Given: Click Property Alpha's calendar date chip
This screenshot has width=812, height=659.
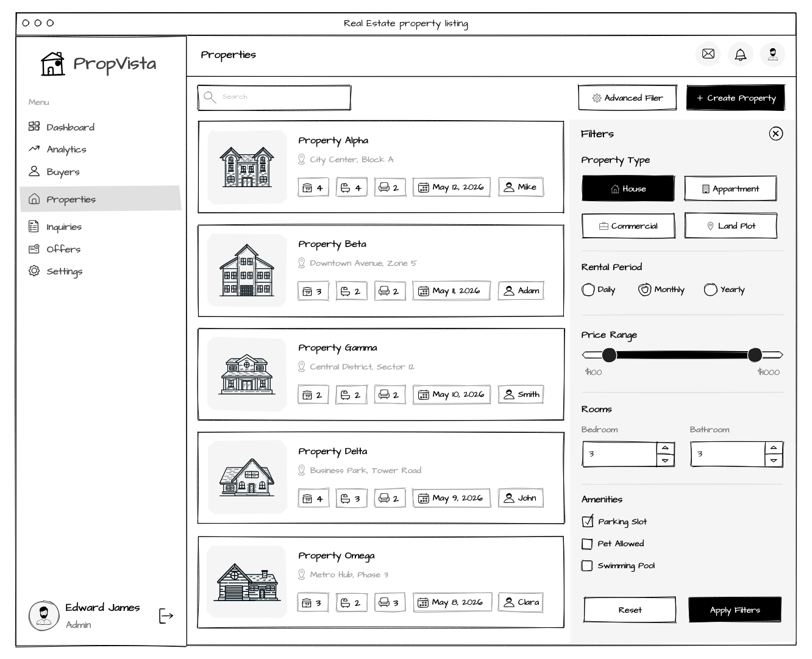Looking at the screenshot, I should pyautogui.click(x=452, y=187).
